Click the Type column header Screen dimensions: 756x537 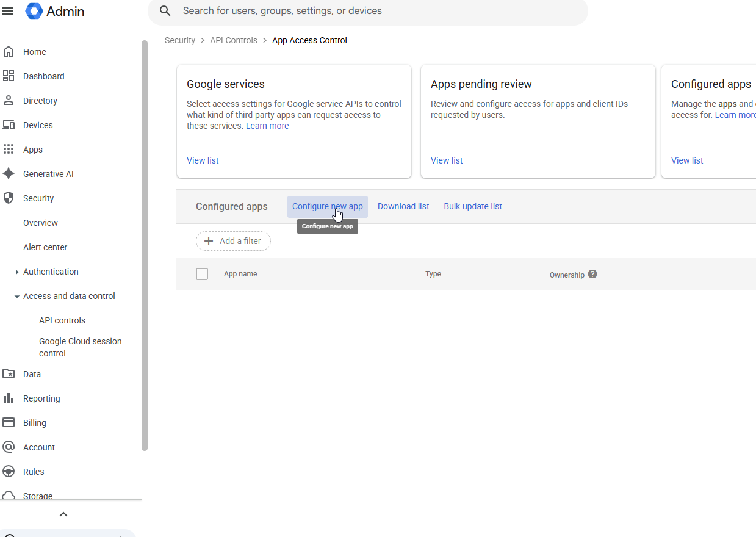433,274
